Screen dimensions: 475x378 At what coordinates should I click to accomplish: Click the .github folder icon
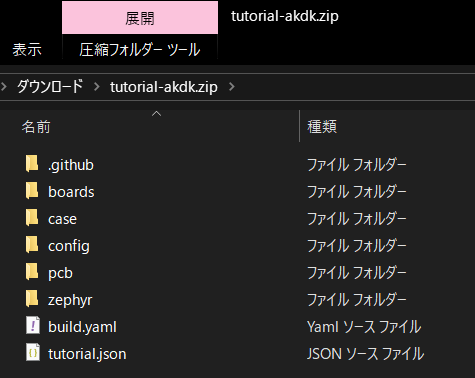pos(32,164)
